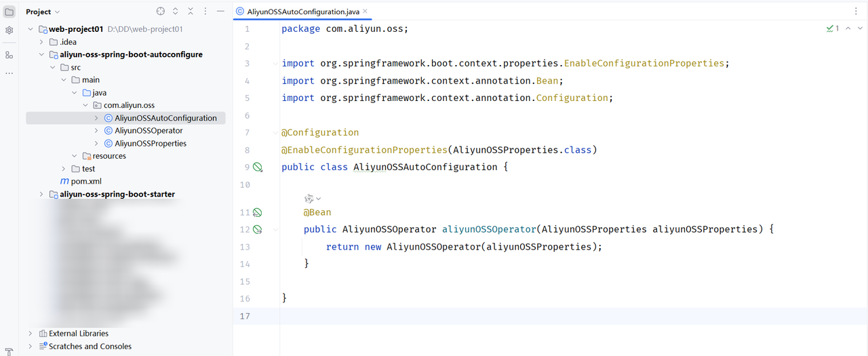Open More tool windows ellipsis in sidebar
Viewport: 868px width, 356px height.
click(9, 72)
